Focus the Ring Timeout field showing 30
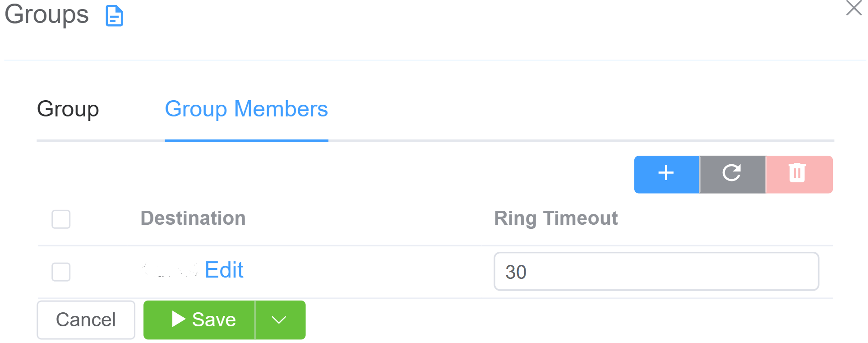 [x=656, y=272]
